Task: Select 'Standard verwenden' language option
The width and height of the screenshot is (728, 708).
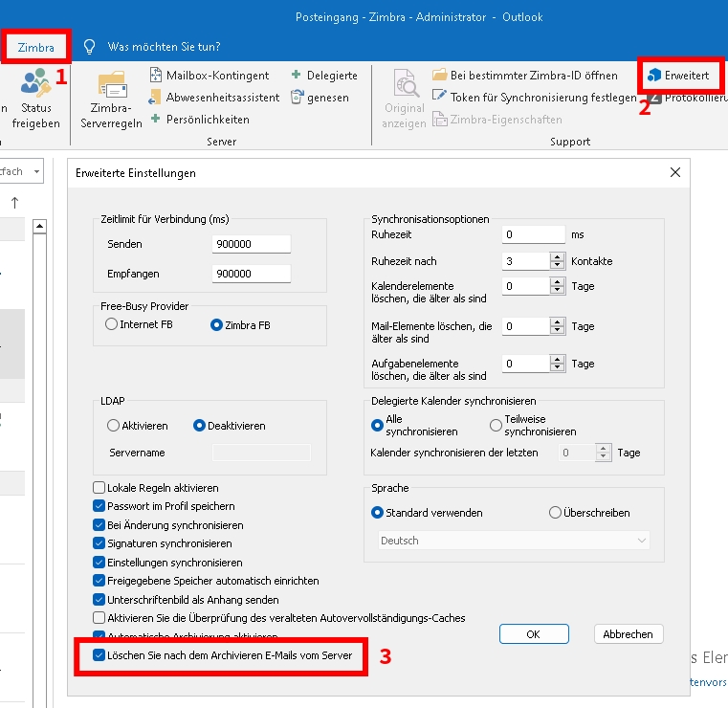Action: pos(378,513)
